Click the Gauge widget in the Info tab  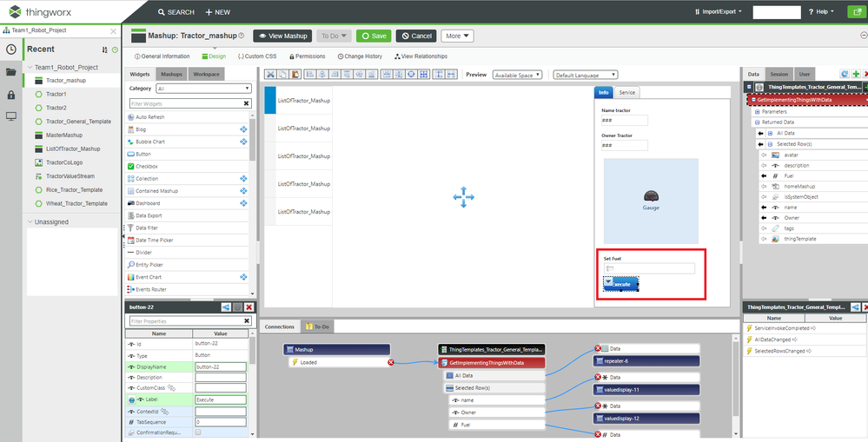click(651, 201)
